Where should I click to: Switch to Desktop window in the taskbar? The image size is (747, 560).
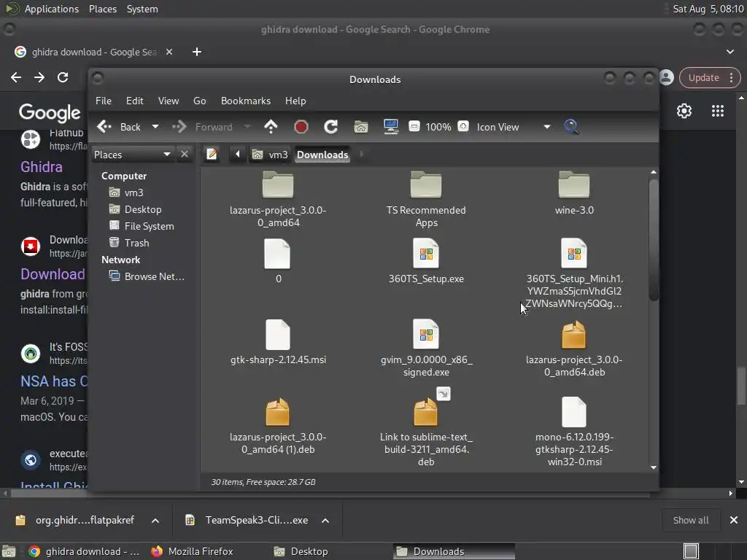pos(301,551)
